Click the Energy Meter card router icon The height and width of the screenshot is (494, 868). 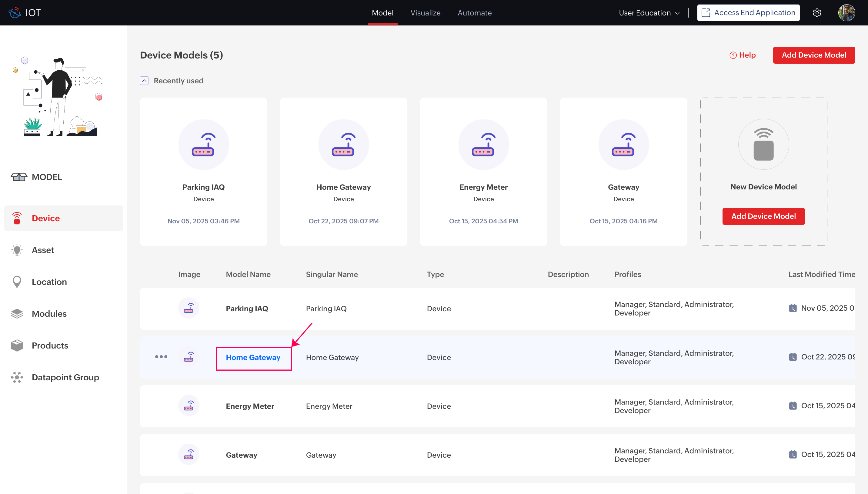click(x=483, y=145)
